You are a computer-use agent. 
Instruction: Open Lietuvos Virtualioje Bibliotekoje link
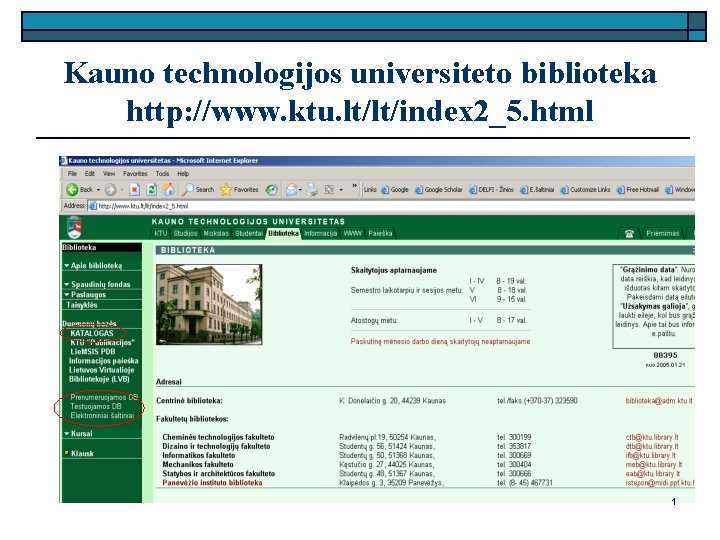[x=101, y=375]
